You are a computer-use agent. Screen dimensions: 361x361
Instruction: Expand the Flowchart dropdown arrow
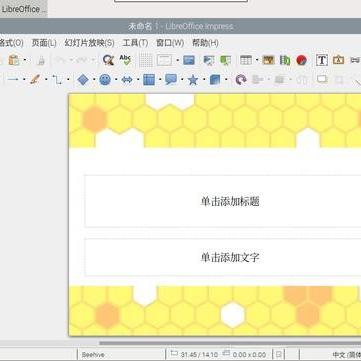pyautogui.click(x=160, y=80)
